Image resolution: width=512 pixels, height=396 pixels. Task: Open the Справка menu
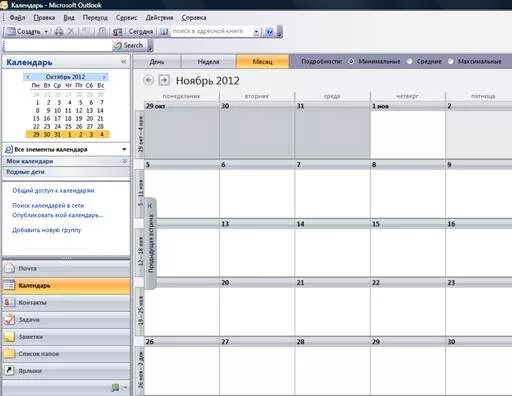tap(194, 18)
